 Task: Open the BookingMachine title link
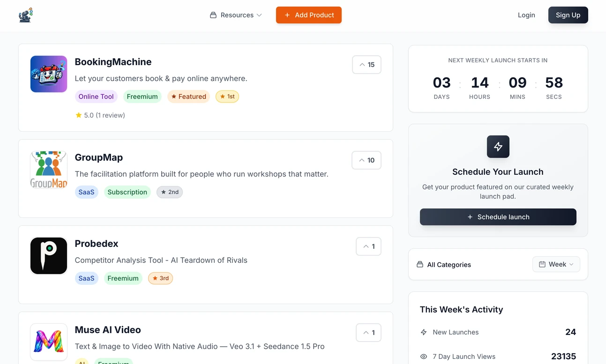(x=113, y=62)
